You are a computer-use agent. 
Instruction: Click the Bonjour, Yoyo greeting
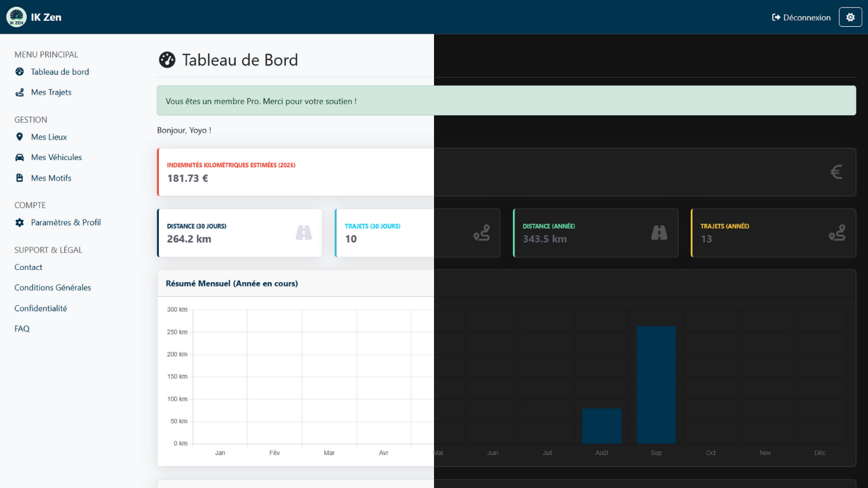click(184, 130)
